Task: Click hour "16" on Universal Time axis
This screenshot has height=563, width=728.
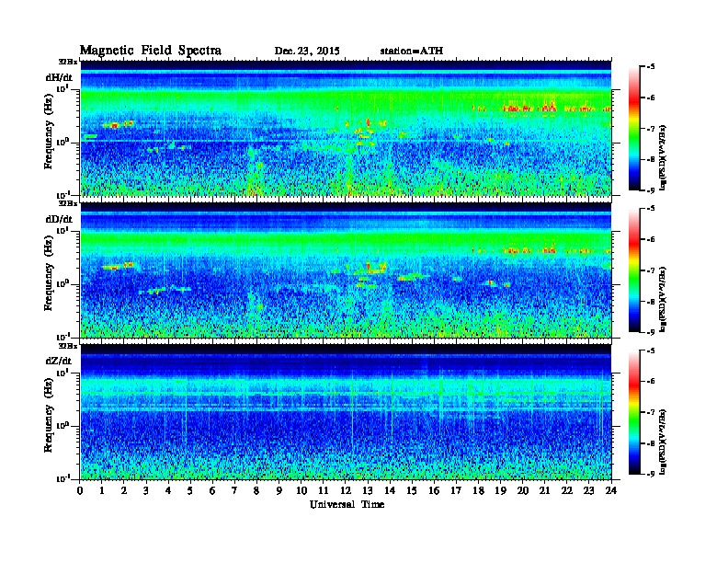Action: point(434,491)
